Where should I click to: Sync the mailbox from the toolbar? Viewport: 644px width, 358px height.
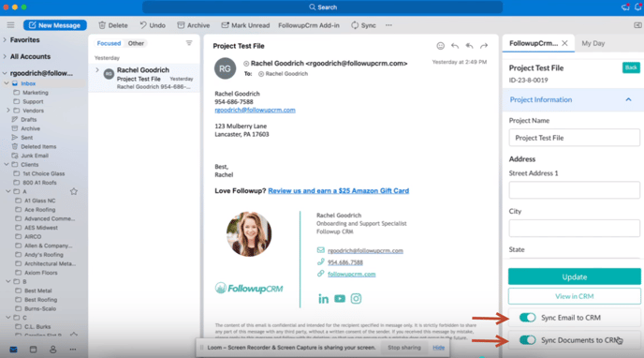(363, 25)
